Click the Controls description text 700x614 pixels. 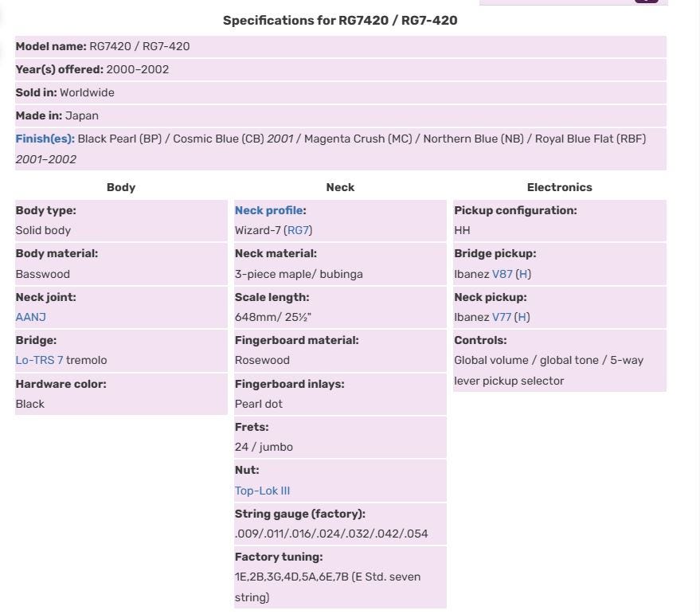point(549,370)
